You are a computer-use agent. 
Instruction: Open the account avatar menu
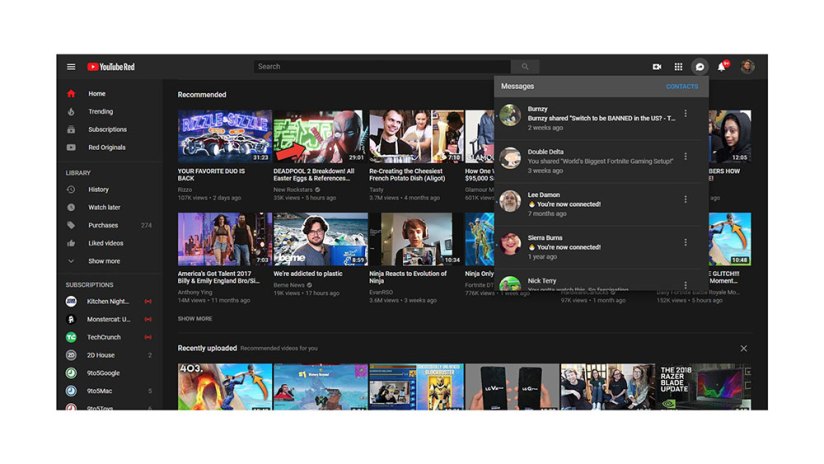pyautogui.click(x=747, y=67)
